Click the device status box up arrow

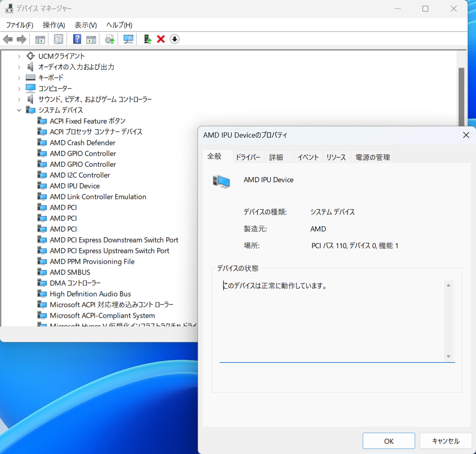click(448, 285)
